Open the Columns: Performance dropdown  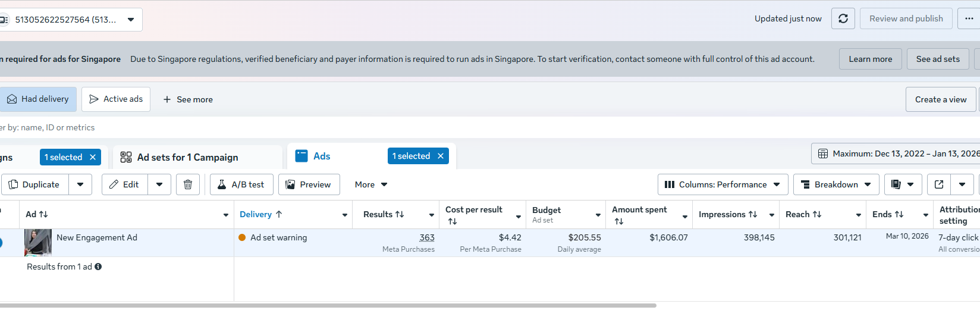723,184
